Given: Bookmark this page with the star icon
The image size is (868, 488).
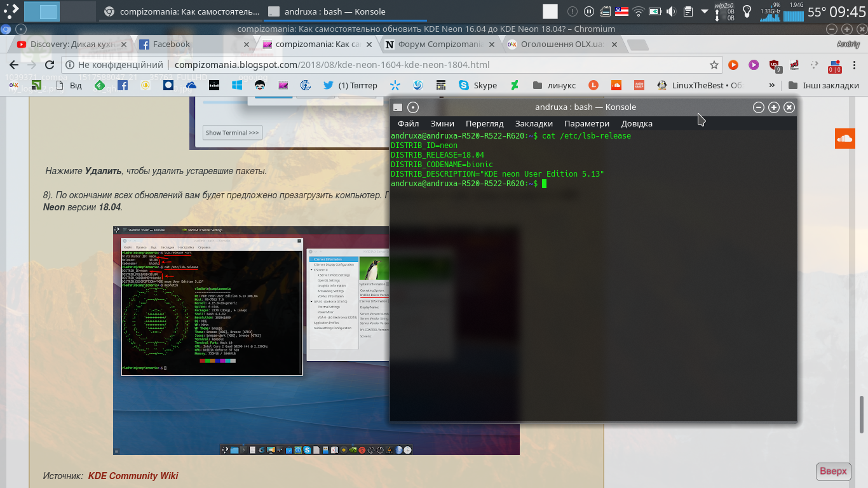Looking at the screenshot, I should coord(714,65).
